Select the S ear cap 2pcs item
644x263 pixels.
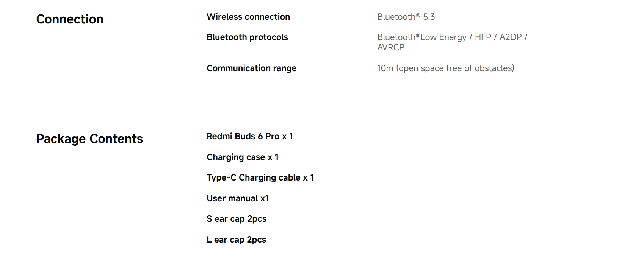tap(237, 219)
